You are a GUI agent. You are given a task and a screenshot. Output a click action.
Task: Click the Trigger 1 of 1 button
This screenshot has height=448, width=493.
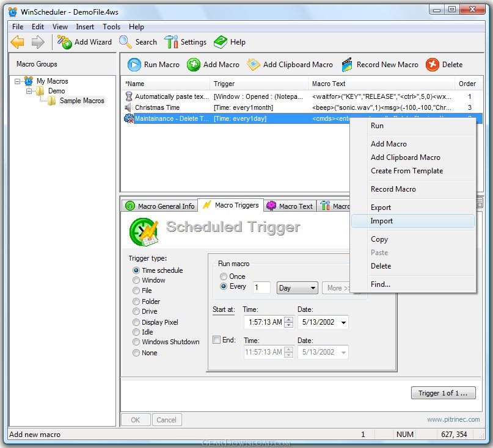point(444,393)
